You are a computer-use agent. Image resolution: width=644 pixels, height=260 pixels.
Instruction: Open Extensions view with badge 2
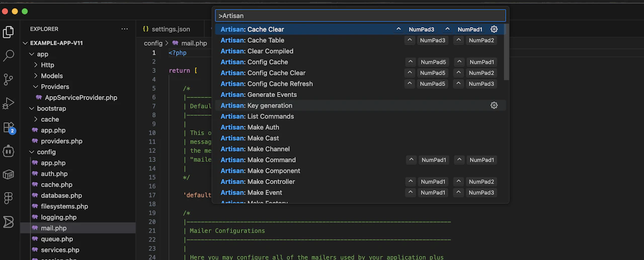9,127
